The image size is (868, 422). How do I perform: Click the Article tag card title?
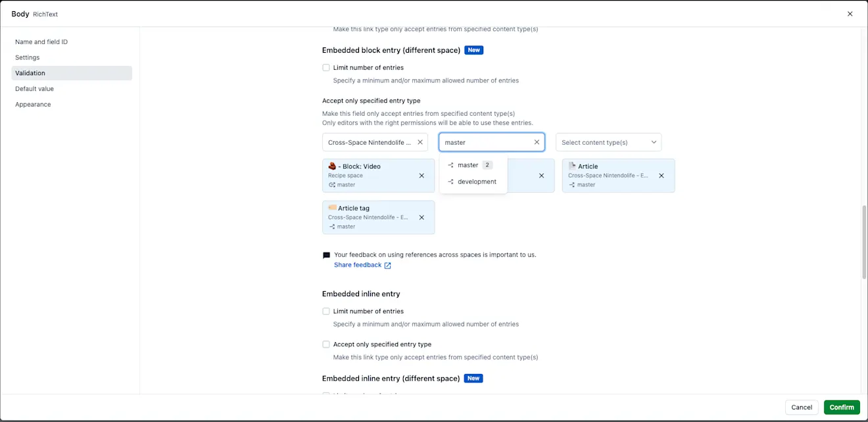point(354,208)
